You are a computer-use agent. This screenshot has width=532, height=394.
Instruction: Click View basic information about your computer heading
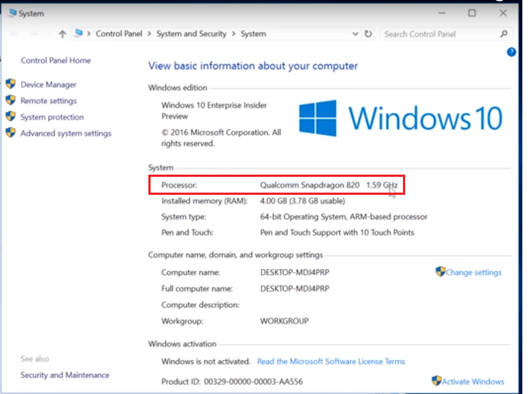[x=253, y=66]
